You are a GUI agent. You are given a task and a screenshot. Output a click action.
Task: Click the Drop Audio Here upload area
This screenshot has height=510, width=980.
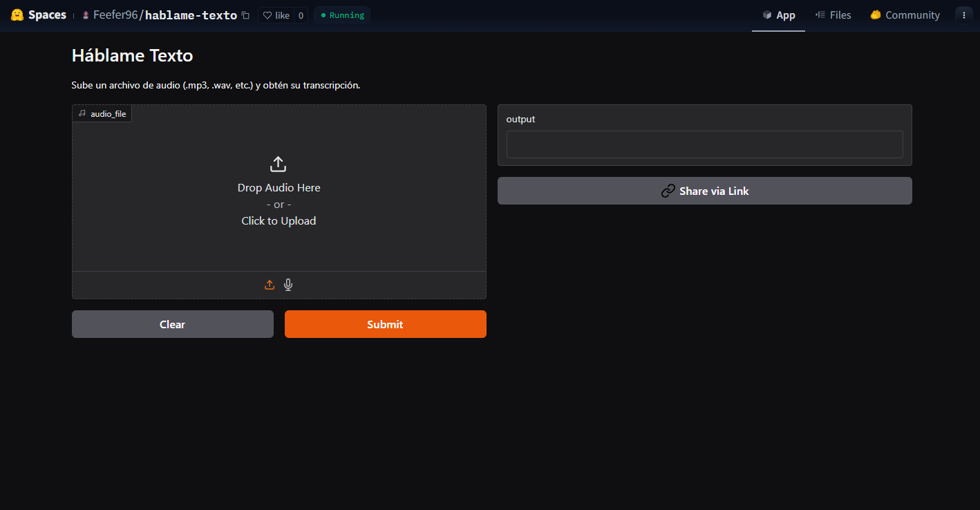[x=279, y=188]
